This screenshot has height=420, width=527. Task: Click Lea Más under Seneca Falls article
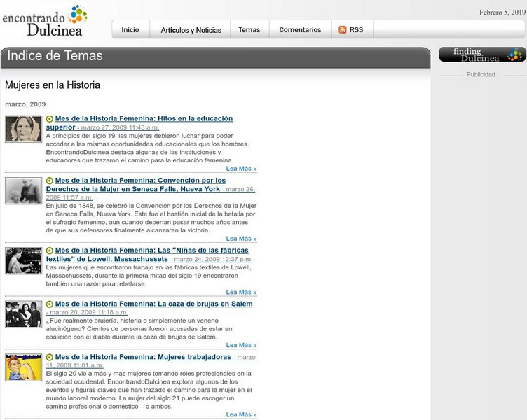(241, 239)
